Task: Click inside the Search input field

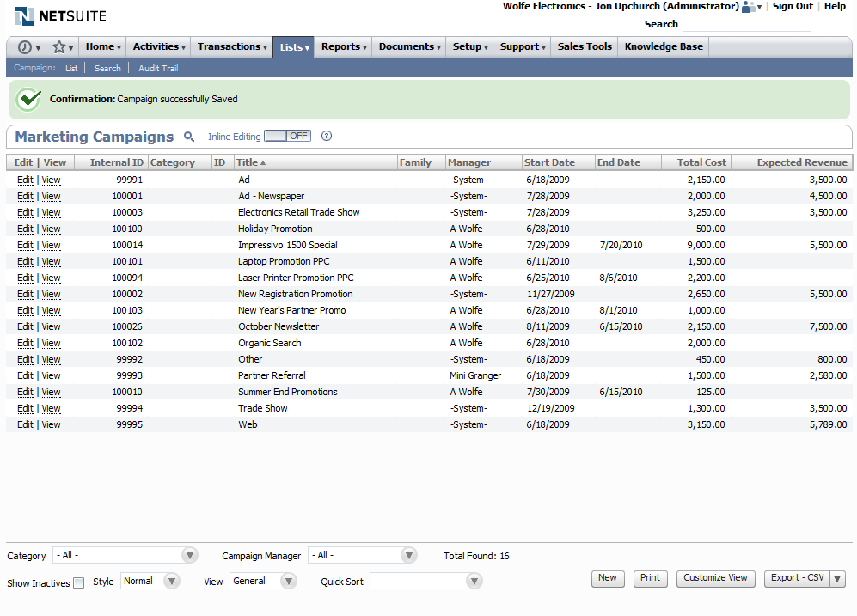Action: [x=746, y=23]
